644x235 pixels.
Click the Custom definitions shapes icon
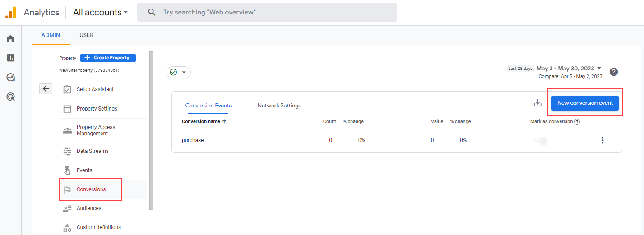(67, 227)
